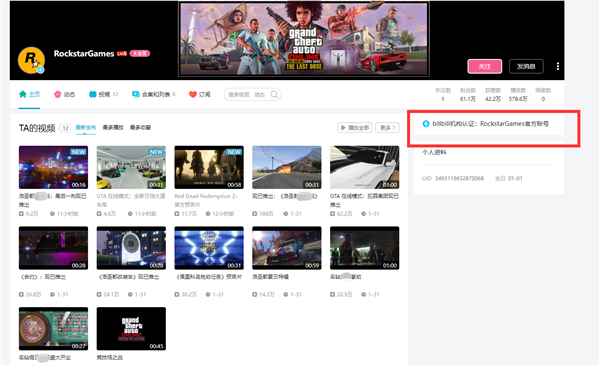Click the title 'Red Dead Redemption 2: 官方预告片'
The width and height of the screenshot is (600, 366).
206,200
